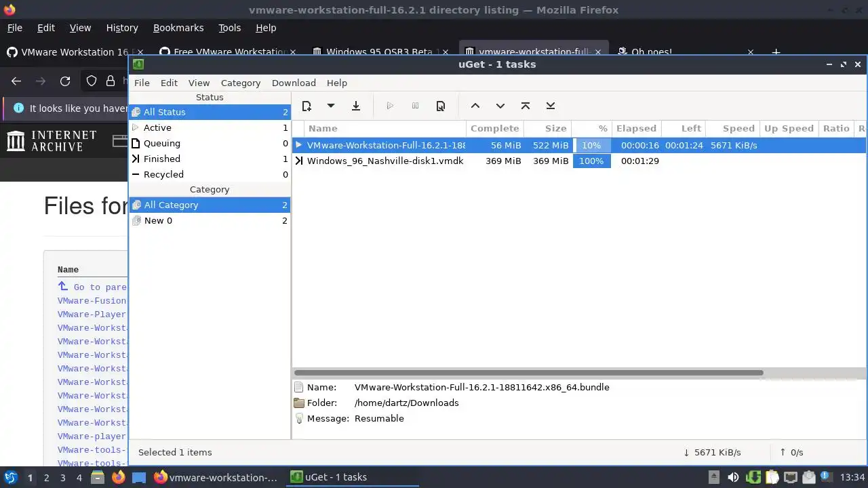This screenshot has height=488, width=868.
Task: Click Firefox reload page icon
Action: tap(65, 81)
